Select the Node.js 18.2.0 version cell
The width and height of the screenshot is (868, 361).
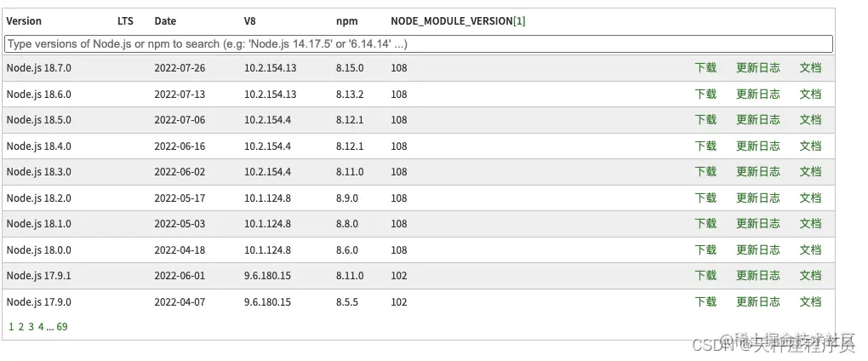click(39, 198)
